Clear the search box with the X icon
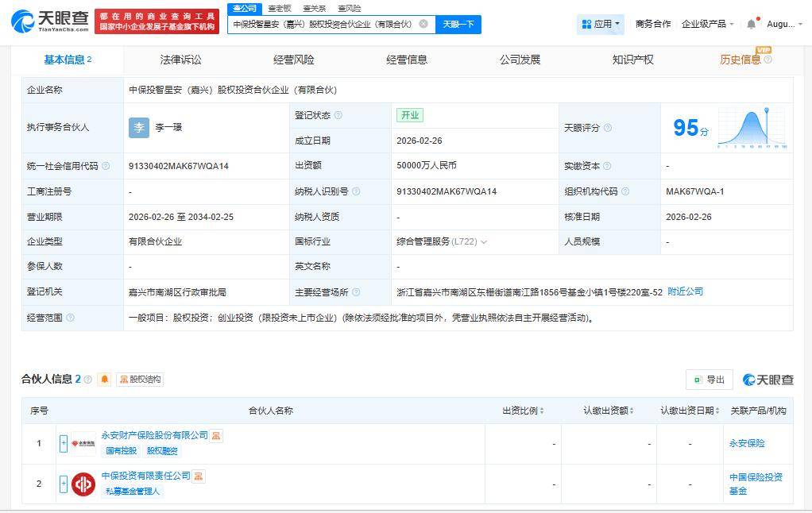Image resolution: width=812 pixels, height=513 pixels. [x=423, y=24]
